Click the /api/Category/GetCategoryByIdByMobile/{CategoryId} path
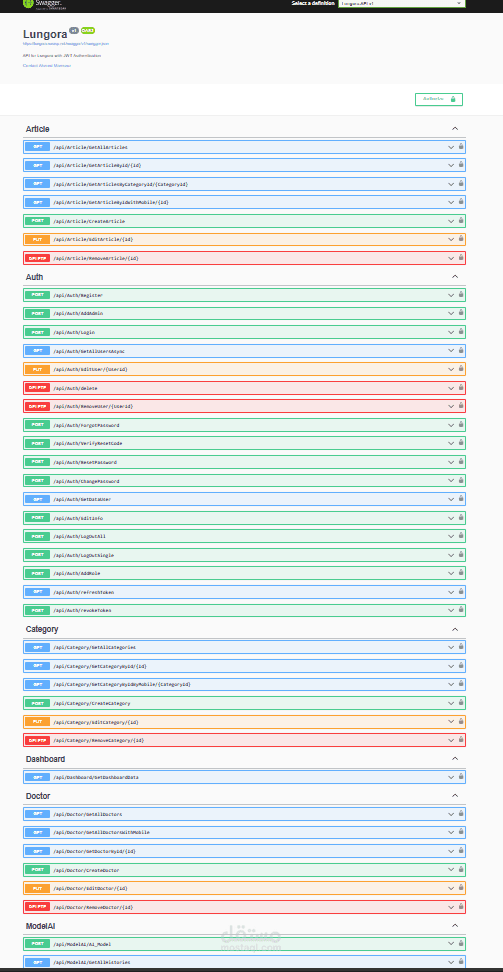503x972 pixels. click(122, 684)
